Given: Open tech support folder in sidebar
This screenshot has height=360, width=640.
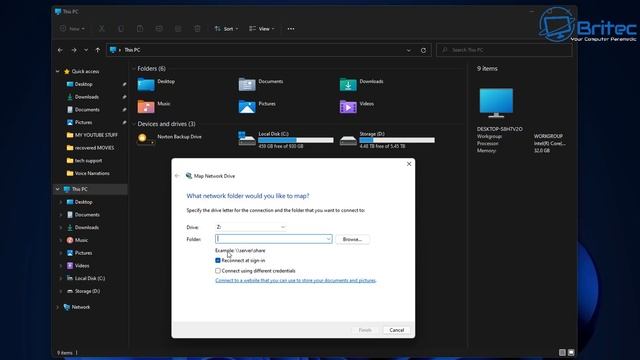Looking at the screenshot, I should [88, 160].
